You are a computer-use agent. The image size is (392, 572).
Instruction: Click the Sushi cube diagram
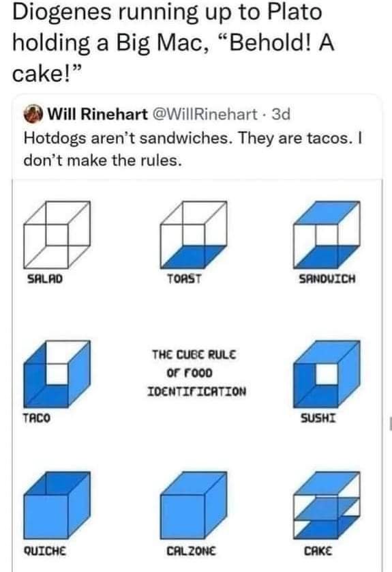coord(327,374)
